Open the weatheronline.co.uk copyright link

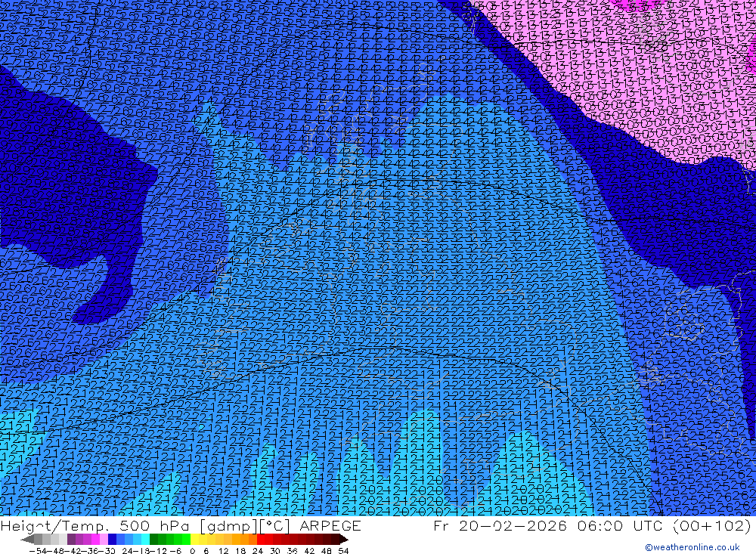tap(692, 547)
